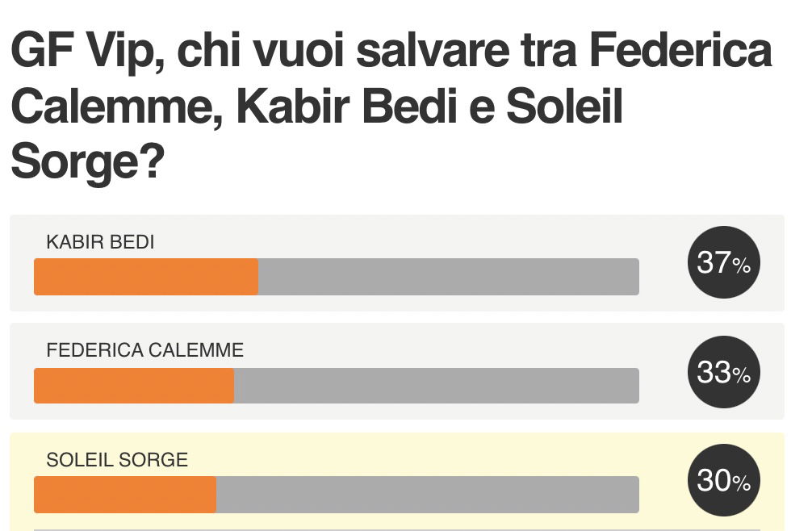Screen dimensions: 812x531
Task: Click the 33% circular badge
Action: click(x=723, y=372)
